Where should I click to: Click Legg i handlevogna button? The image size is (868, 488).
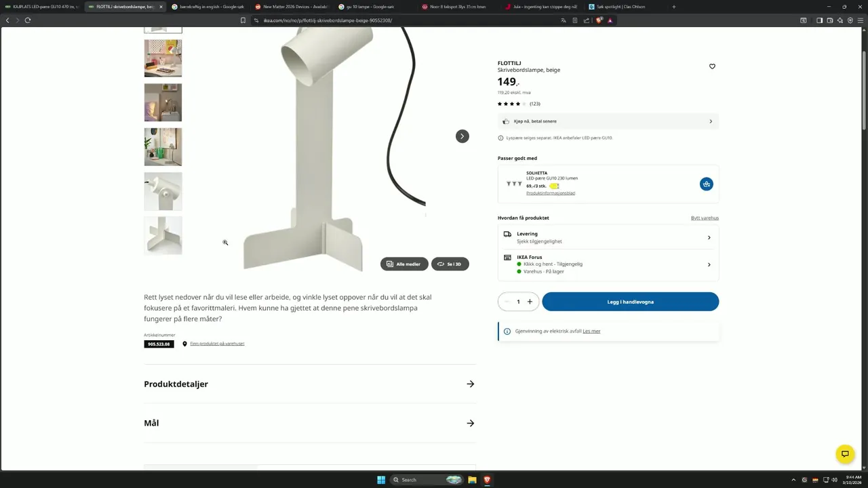631,302
